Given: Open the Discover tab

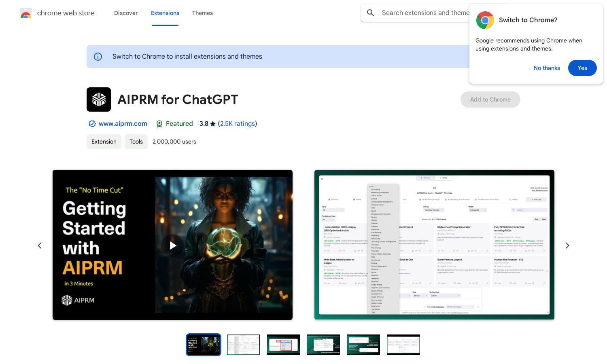Looking at the screenshot, I should (x=126, y=13).
